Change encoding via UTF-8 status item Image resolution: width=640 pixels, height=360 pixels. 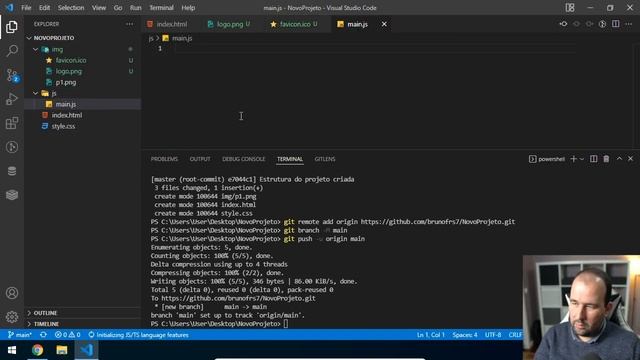(x=493, y=335)
